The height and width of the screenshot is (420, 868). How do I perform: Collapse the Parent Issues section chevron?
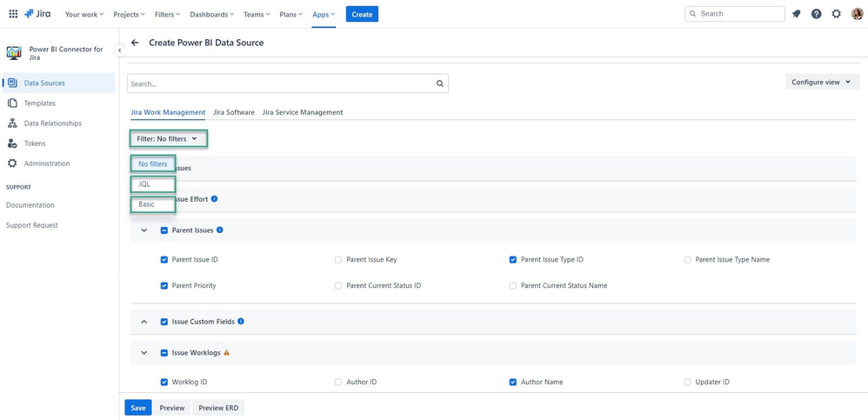(144, 230)
